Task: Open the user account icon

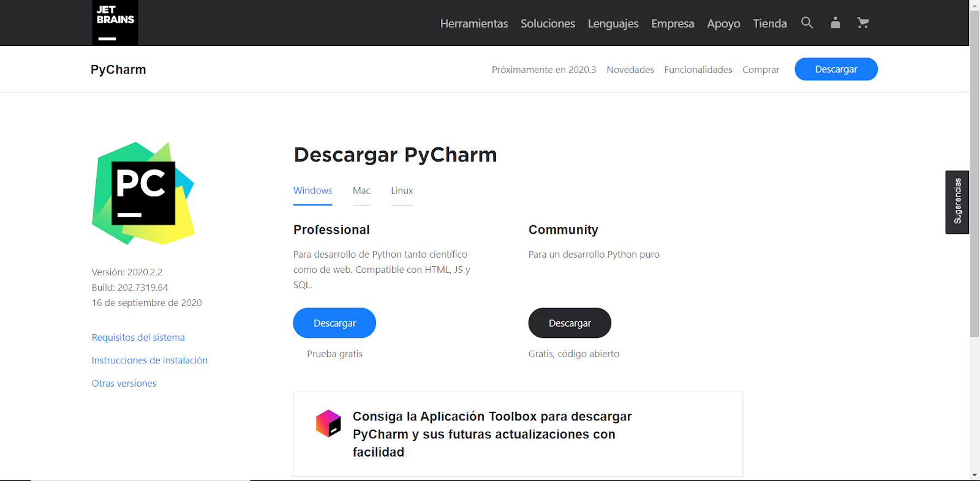Action: tap(835, 23)
